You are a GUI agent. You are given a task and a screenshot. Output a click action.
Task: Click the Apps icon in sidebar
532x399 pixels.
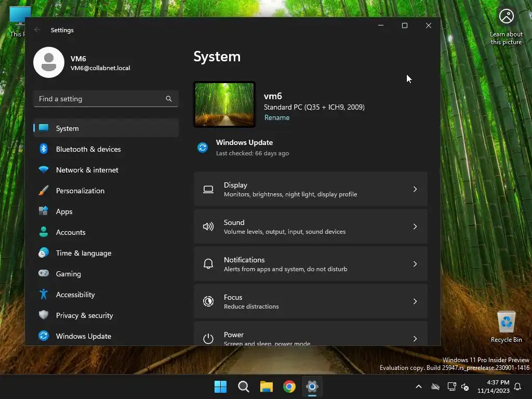(44, 211)
